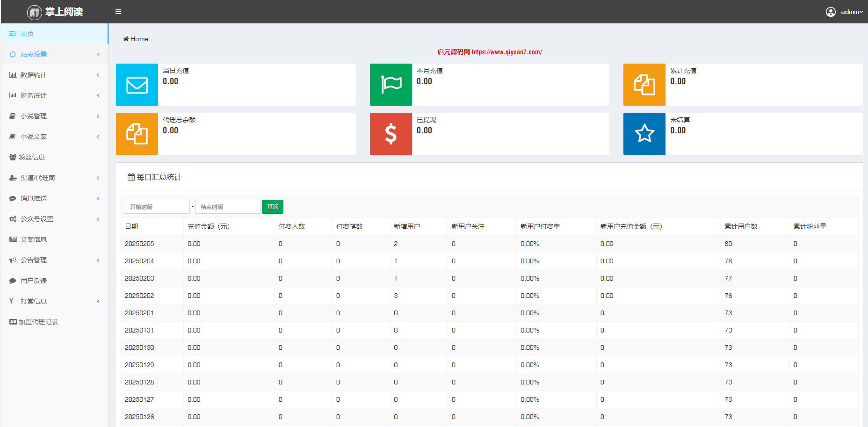Viewport: 868px width, 427px height.
Task: Click the Home icon in breadcrumb
Action: pyautogui.click(x=126, y=39)
